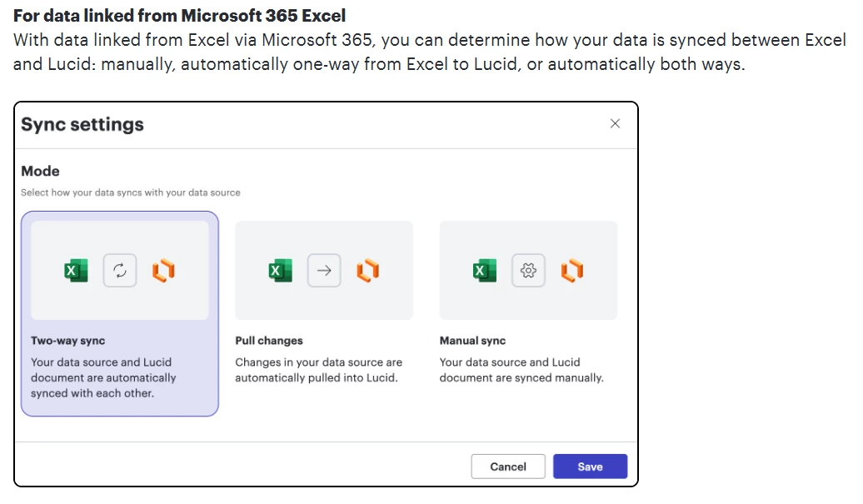Save the sync settings
Viewport: 863px width, 504px height.
[x=590, y=467]
